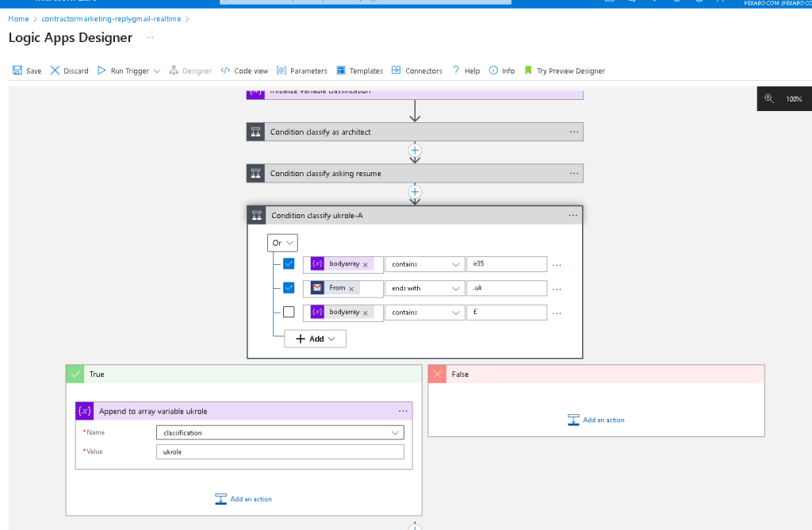This screenshot has width=812, height=530.
Task: Uncheck the ir35 condition row checkbox
Action: (x=289, y=263)
